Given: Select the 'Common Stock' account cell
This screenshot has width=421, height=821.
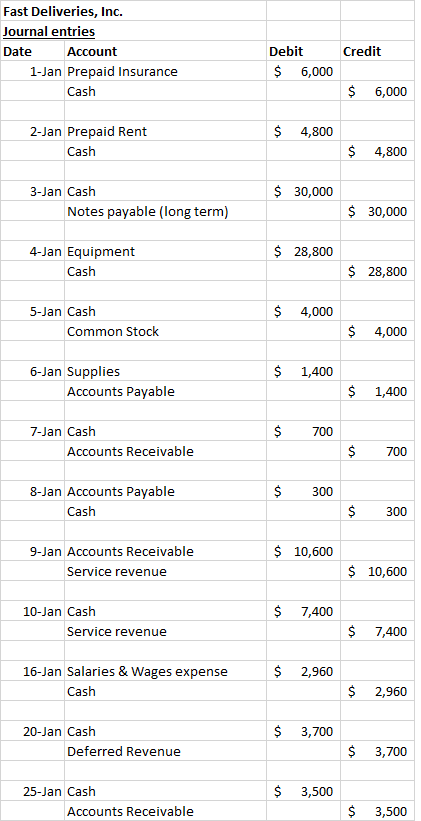Looking at the screenshot, I should [165, 331].
